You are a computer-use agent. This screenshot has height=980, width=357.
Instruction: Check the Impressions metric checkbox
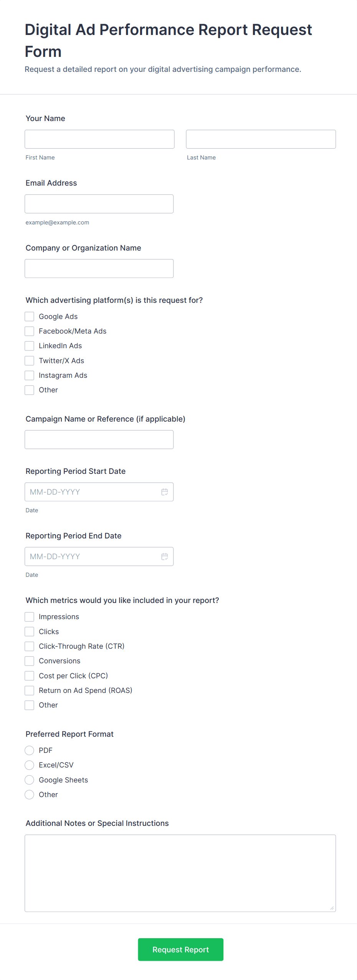tap(29, 616)
